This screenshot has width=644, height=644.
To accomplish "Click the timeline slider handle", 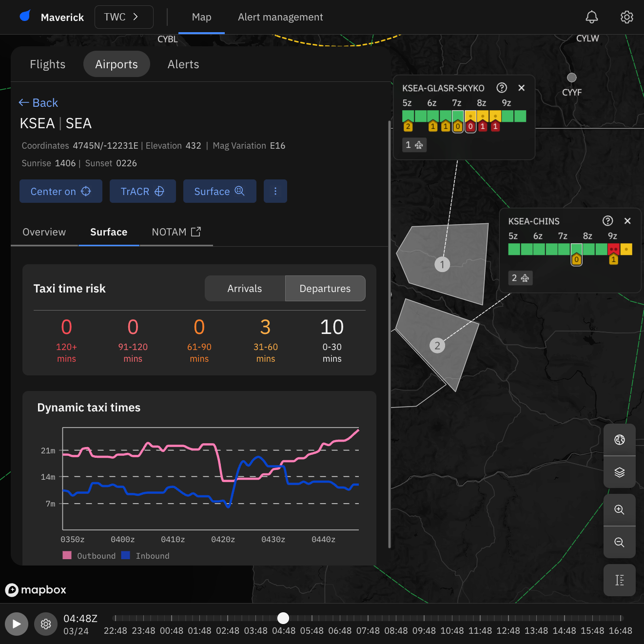I will click(283, 618).
